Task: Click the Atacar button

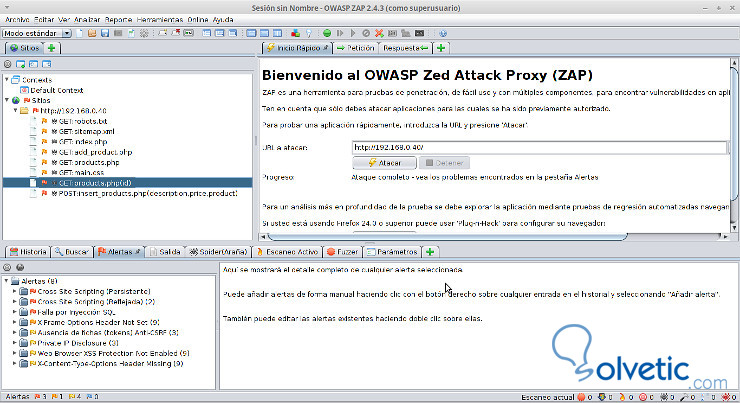Action: coord(384,163)
